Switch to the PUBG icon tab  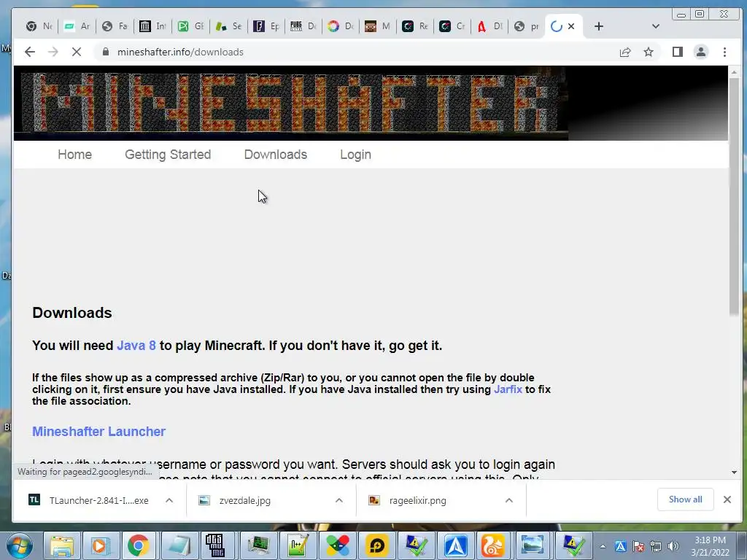[x=303, y=26]
